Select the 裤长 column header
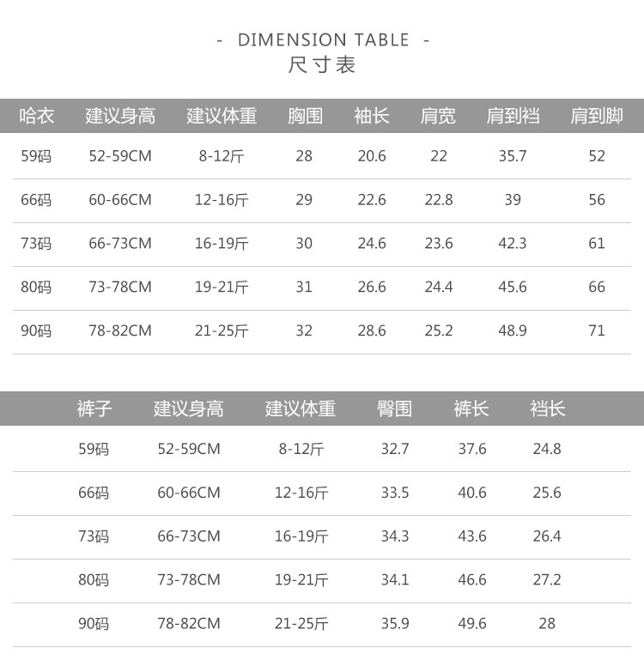The image size is (644, 672). pos(471,409)
